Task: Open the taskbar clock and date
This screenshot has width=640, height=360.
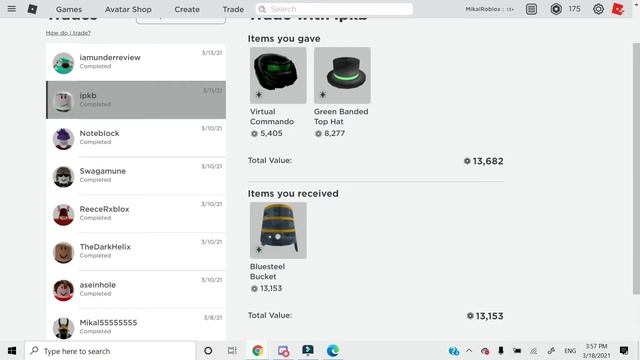Action: 596,351
